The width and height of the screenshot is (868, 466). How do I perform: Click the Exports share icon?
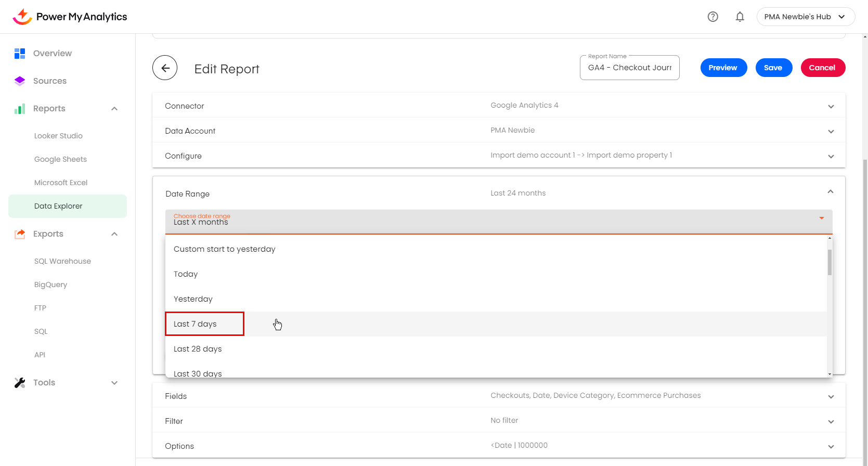tap(20, 234)
